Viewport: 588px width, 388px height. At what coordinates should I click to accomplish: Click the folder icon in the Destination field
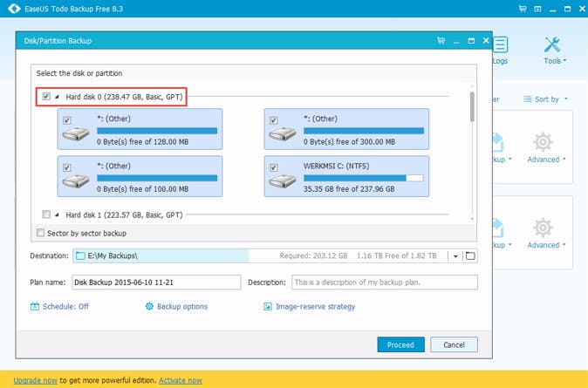tap(80, 256)
